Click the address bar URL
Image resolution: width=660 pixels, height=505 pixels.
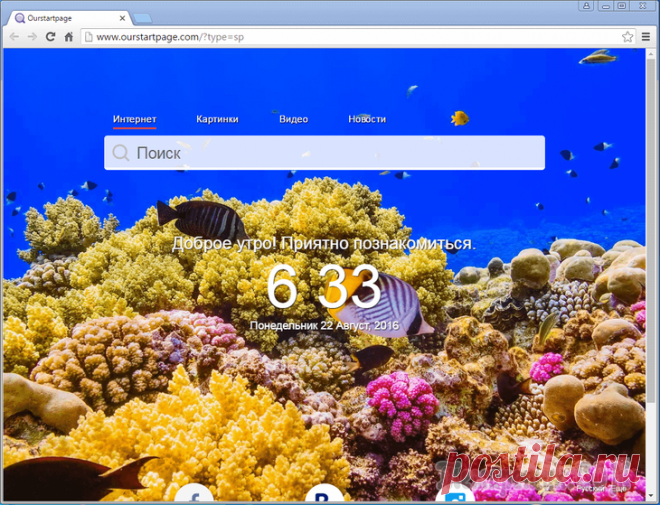pos(170,37)
